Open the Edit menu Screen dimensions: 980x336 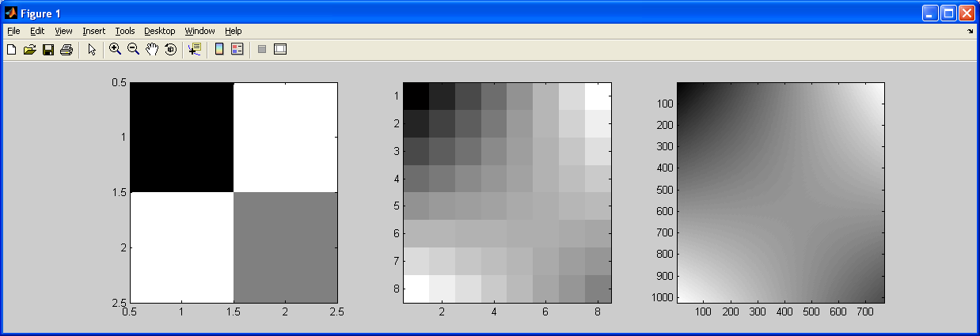click(x=37, y=31)
